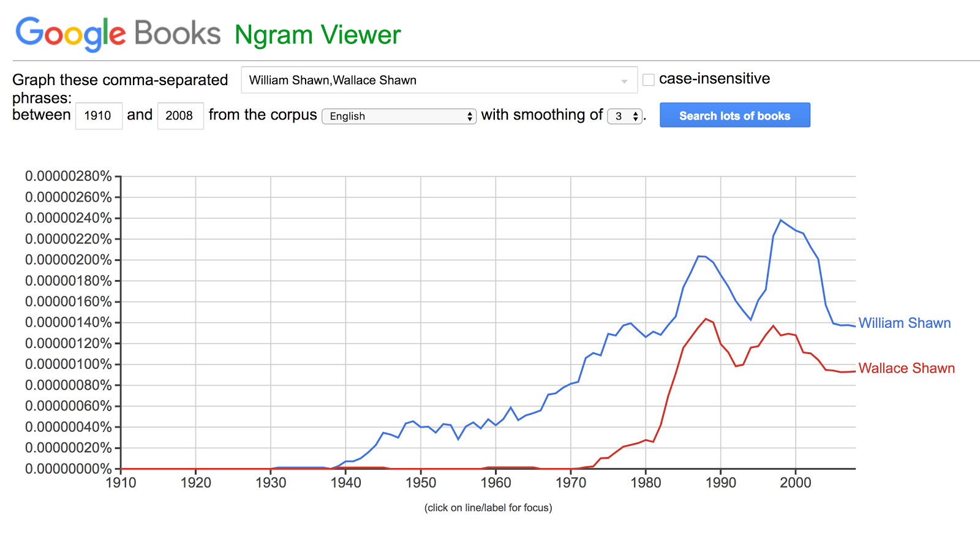This screenshot has width=980, height=541.
Task: Focus the end year 2008 field
Action: (180, 116)
